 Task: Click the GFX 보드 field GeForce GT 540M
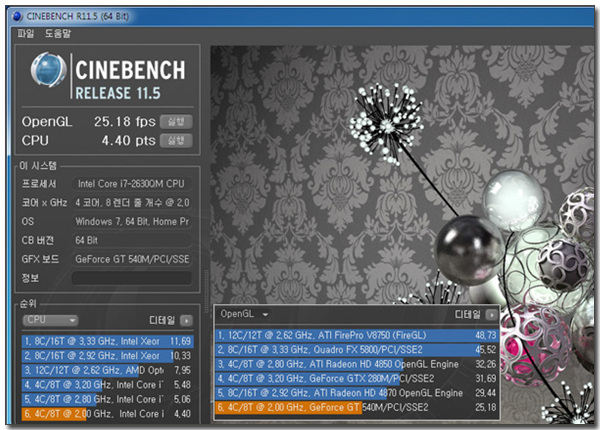point(132,259)
